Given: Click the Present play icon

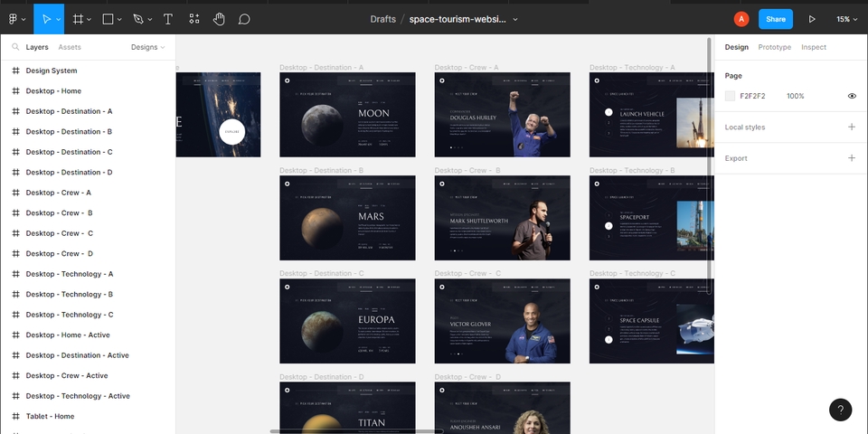Looking at the screenshot, I should [812, 19].
